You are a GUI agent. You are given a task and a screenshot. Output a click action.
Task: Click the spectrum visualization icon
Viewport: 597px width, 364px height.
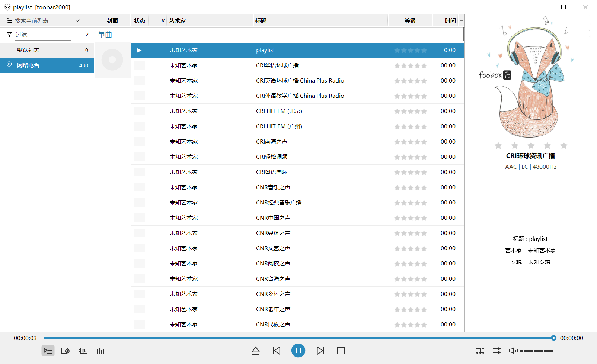coord(100,350)
